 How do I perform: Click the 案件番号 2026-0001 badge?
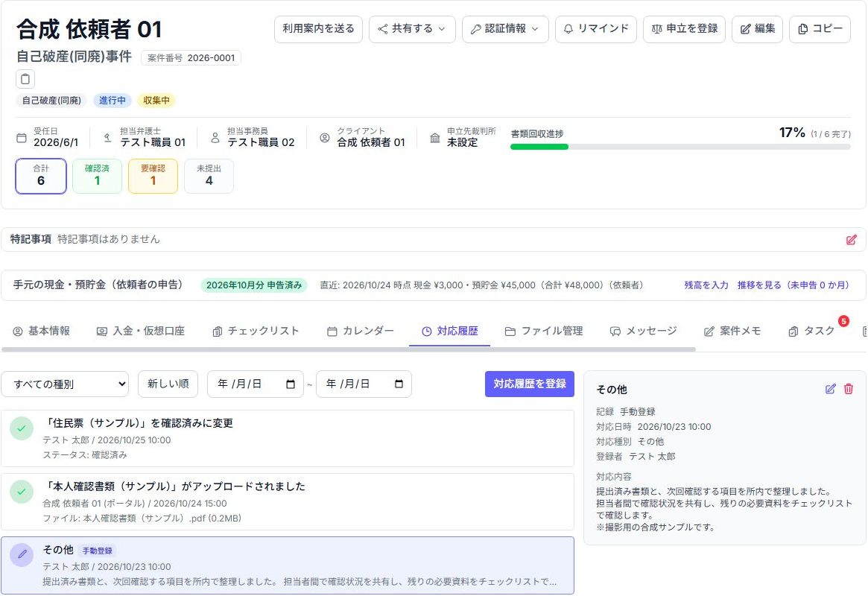(x=191, y=57)
